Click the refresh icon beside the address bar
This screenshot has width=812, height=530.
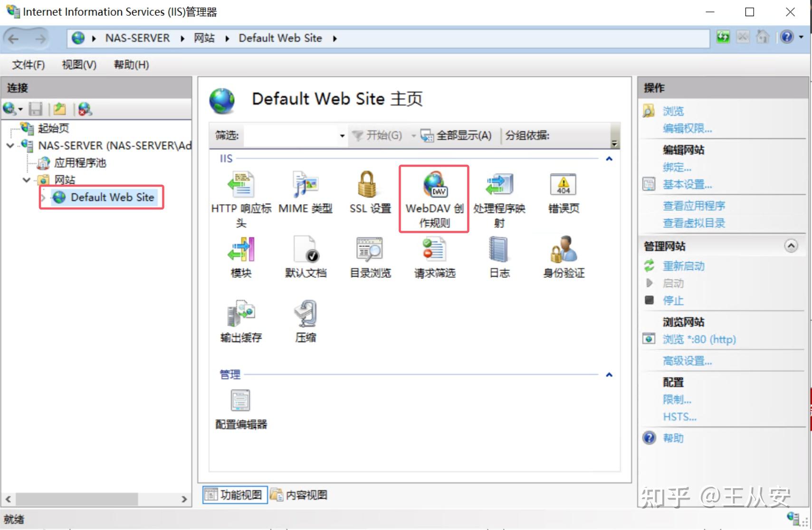[723, 37]
